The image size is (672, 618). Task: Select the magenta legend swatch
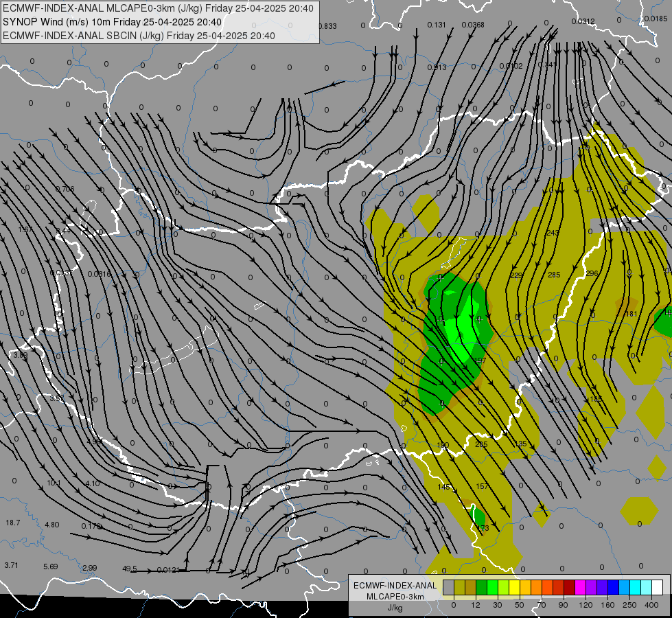pyautogui.click(x=580, y=587)
